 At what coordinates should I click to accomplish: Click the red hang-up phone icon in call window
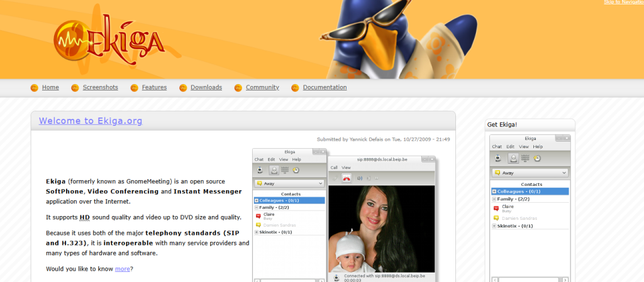[346, 178]
